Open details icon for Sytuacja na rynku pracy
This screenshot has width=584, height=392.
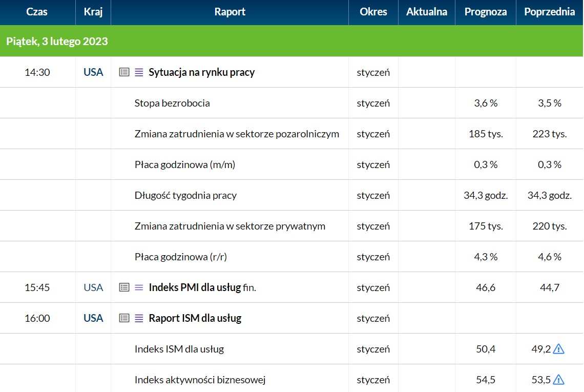[124, 72]
